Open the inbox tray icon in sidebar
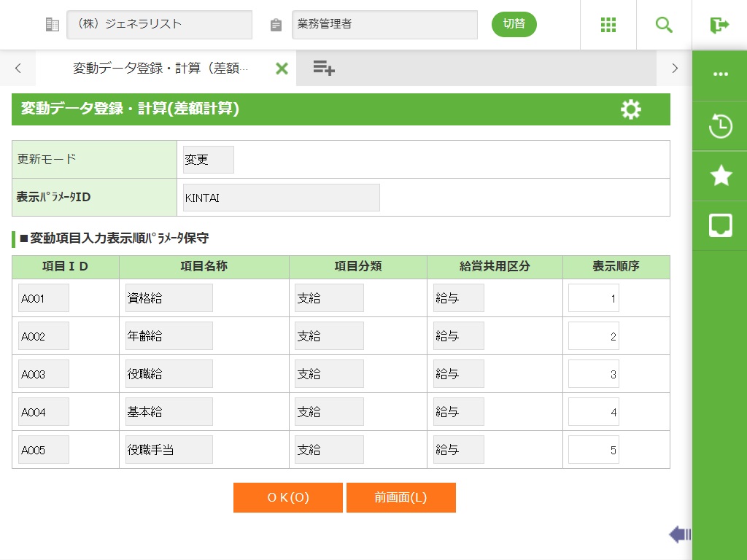747x560 pixels. 720,225
